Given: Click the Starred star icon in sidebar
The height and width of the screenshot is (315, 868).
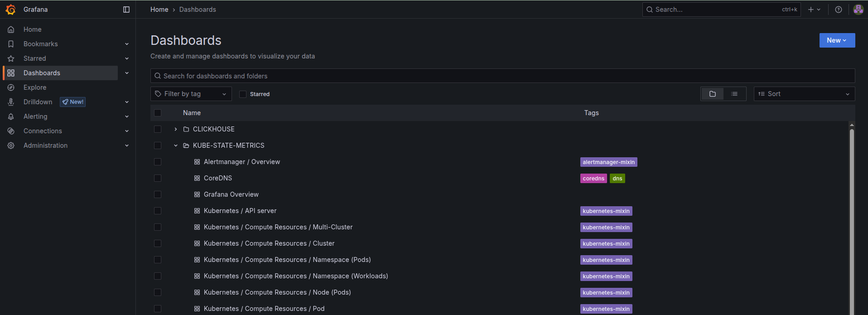Looking at the screenshot, I should click(x=11, y=58).
